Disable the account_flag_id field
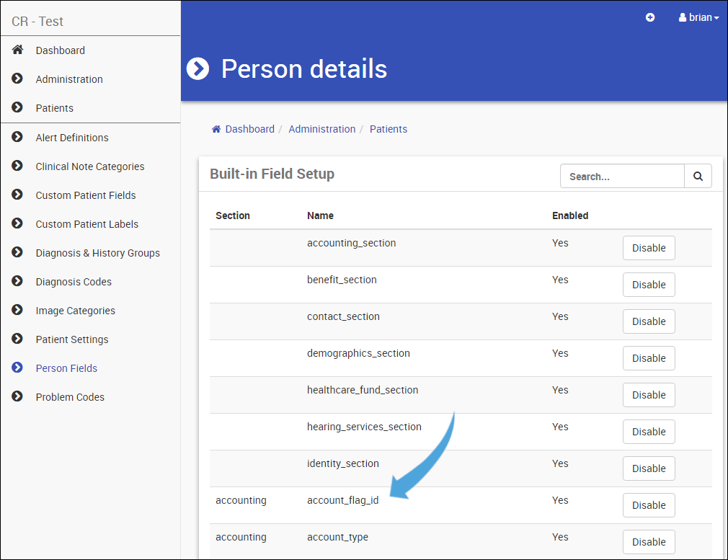728x560 pixels. click(649, 505)
